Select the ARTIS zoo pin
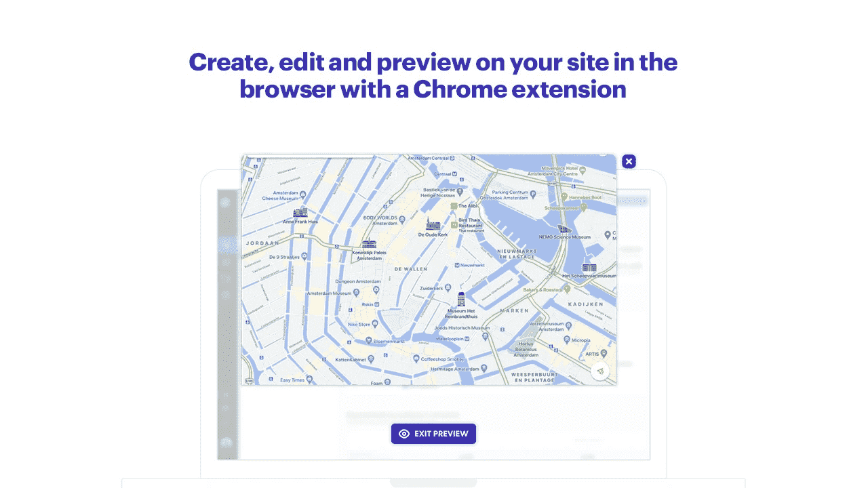This screenshot has width=868, height=488. 604,353
